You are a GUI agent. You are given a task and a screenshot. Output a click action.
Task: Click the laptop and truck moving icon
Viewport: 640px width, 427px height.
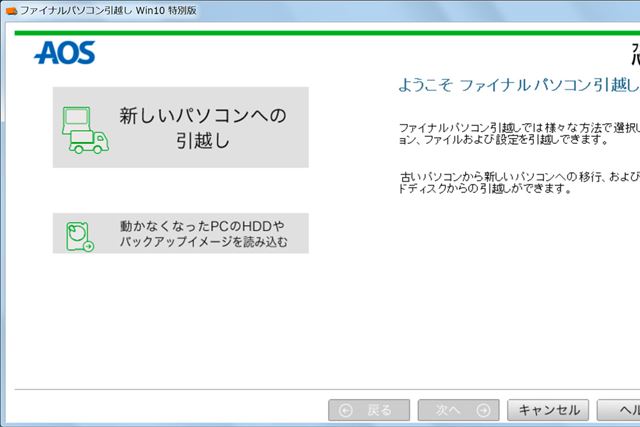(x=85, y=130)
